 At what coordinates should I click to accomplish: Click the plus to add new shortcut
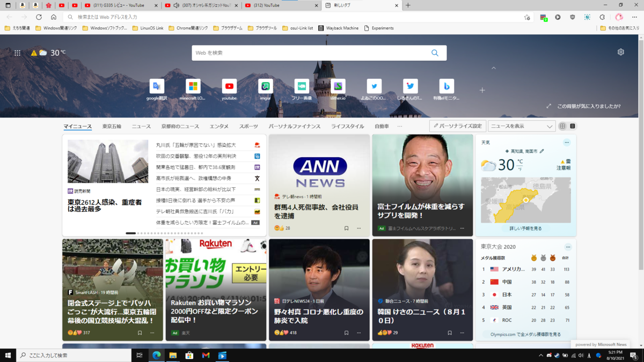coord(482,90)
